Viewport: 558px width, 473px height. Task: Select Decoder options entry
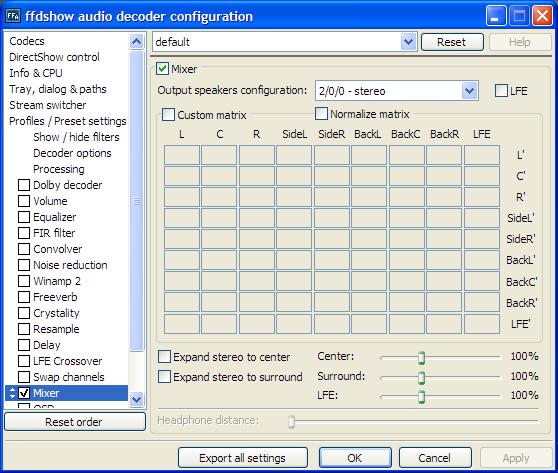[x=72, y=153]
